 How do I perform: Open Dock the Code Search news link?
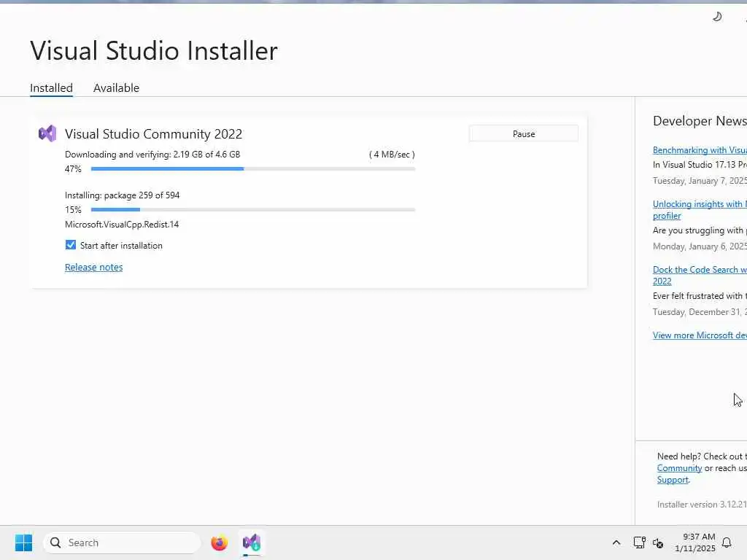(x=700, y=275)
